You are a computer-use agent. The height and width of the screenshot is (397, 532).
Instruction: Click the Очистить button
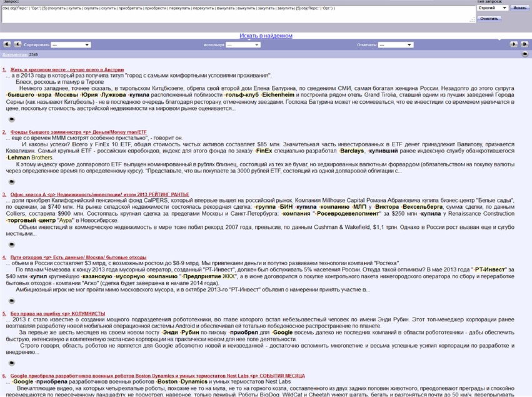[489, 19]
